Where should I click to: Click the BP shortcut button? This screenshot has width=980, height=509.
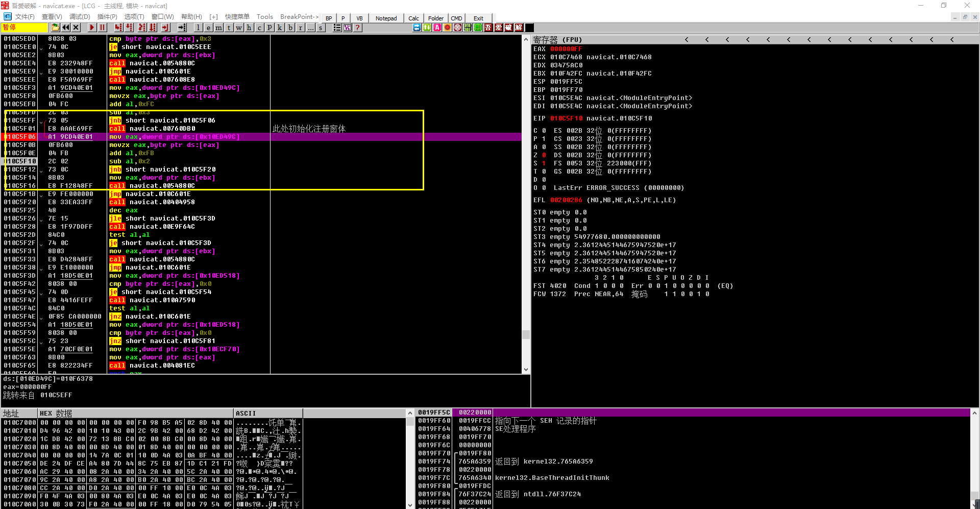[329, 18]
